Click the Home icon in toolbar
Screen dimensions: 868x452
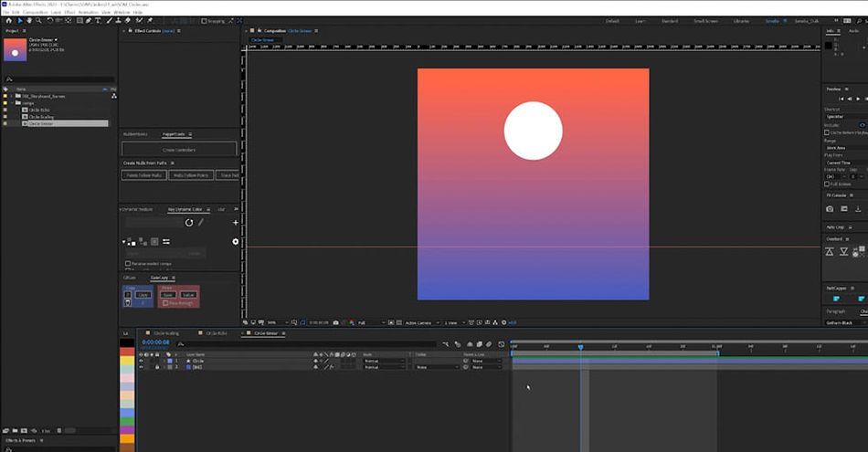click(8, 20)
